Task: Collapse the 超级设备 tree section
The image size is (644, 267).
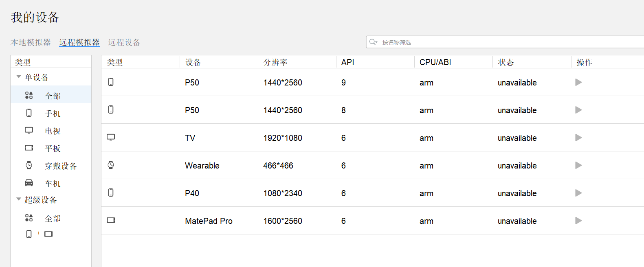Action: point(19,199)
